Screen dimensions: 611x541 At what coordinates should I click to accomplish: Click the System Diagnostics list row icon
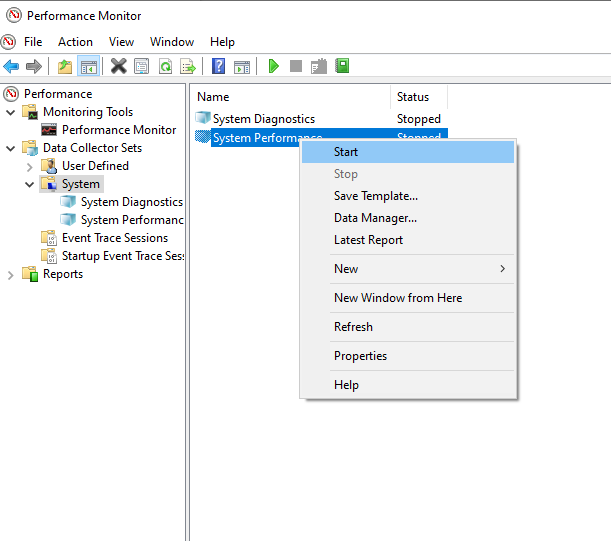coord(203,117)
